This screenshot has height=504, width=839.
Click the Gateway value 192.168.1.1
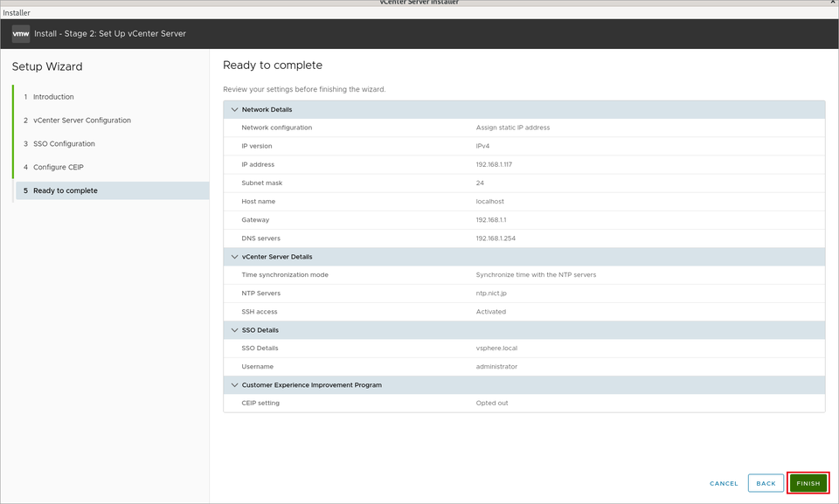491,220
